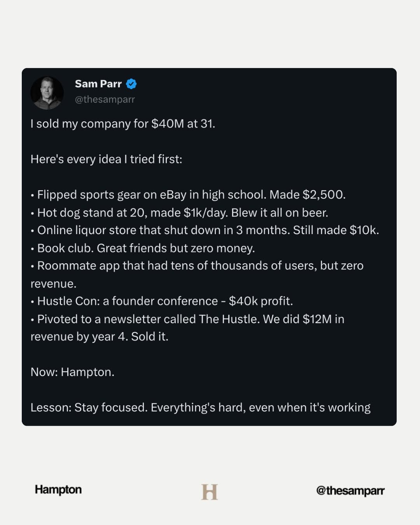Click the gold H monogram logo
Viewport: 420px width, 525px height.
209,492
